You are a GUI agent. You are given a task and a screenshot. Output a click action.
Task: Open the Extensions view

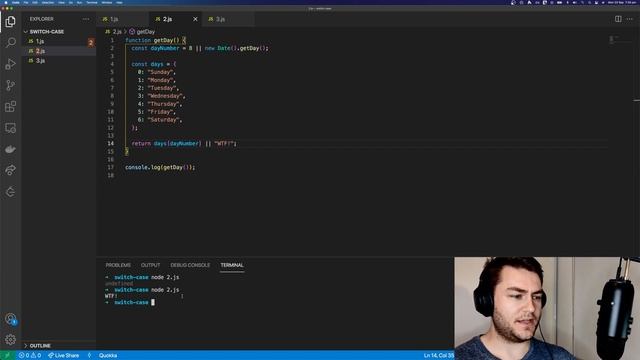click(x=11, y=107)
